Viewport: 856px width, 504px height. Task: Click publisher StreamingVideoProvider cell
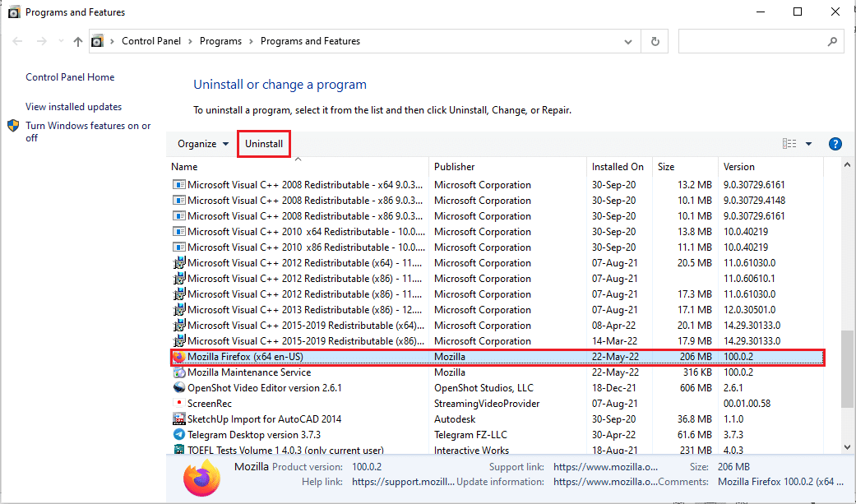click(x=487, y=404)
